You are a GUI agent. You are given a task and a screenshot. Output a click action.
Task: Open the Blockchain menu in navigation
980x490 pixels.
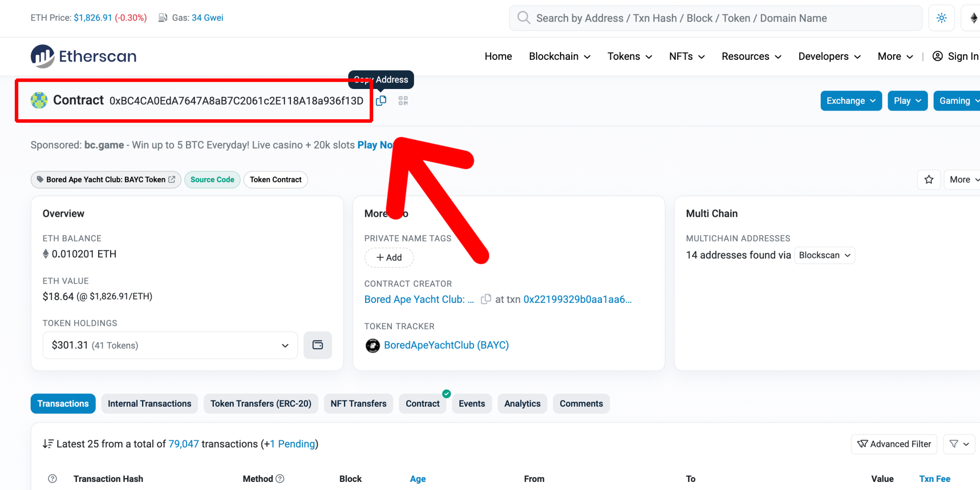click(x=559, y=56)
